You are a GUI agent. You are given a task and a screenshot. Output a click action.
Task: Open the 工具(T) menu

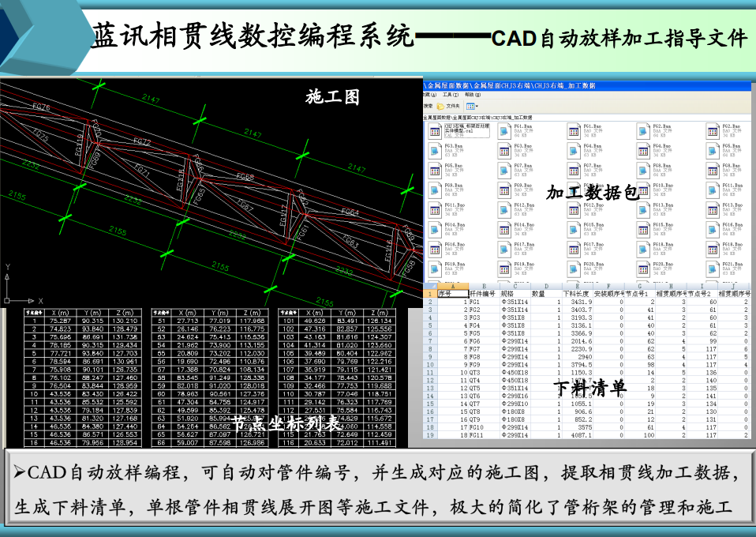pyautogui.click(x=451, y=95)
